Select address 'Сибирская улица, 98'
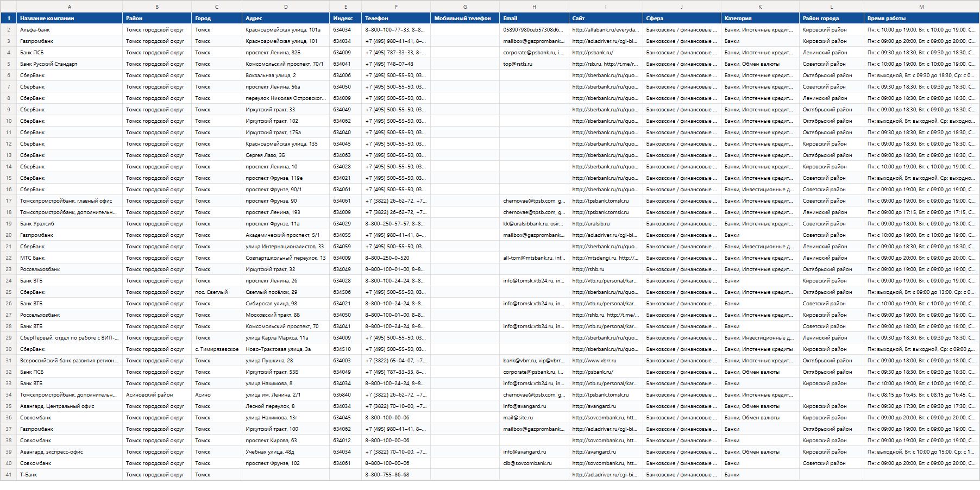 pos(286,304)
